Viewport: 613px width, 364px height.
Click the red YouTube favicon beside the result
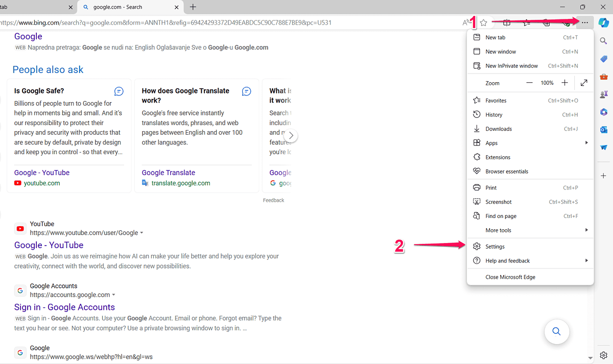click(20, 229)
